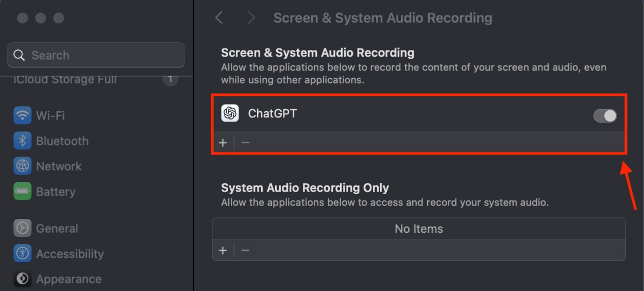Viewport: 644px width, 291px height.
Task: Select the Bluetooth sidebar icon
Action: click(x=22, y=141)
